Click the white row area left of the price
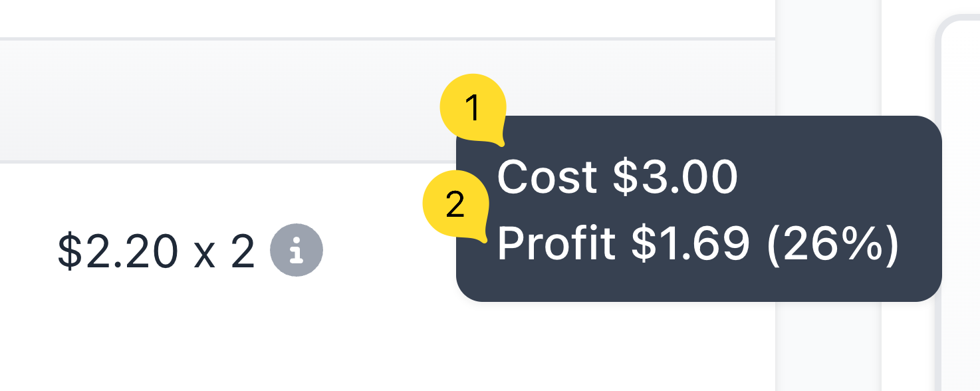The image size is (980, 391). point(27,251)
